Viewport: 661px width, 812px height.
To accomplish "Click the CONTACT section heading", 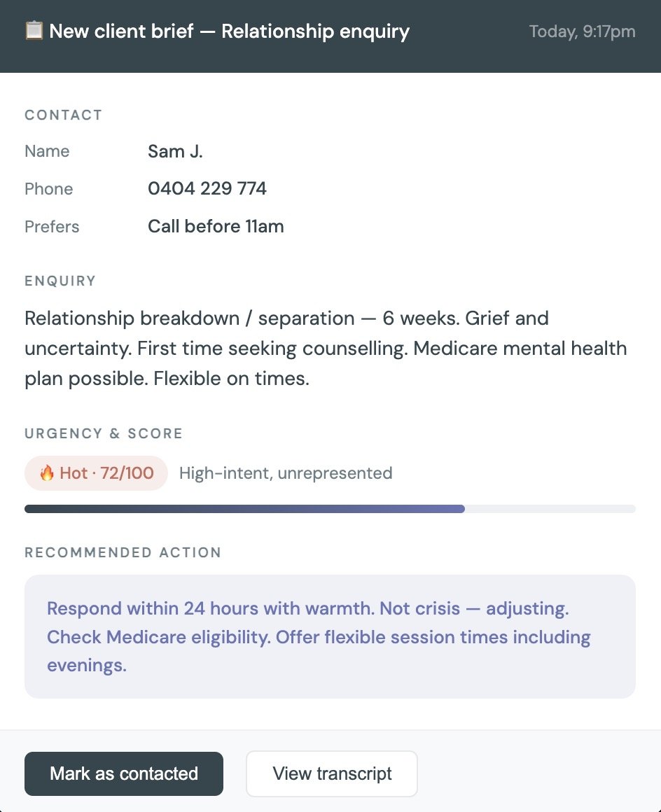I will click(x=63, y=115).
